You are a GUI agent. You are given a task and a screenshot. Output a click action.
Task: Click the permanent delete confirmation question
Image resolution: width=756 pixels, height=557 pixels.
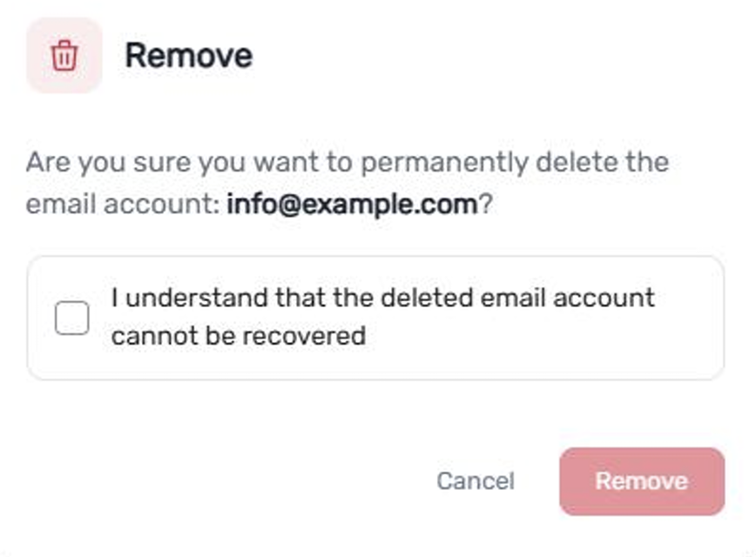pyautogui.click(x=348, y=183)
